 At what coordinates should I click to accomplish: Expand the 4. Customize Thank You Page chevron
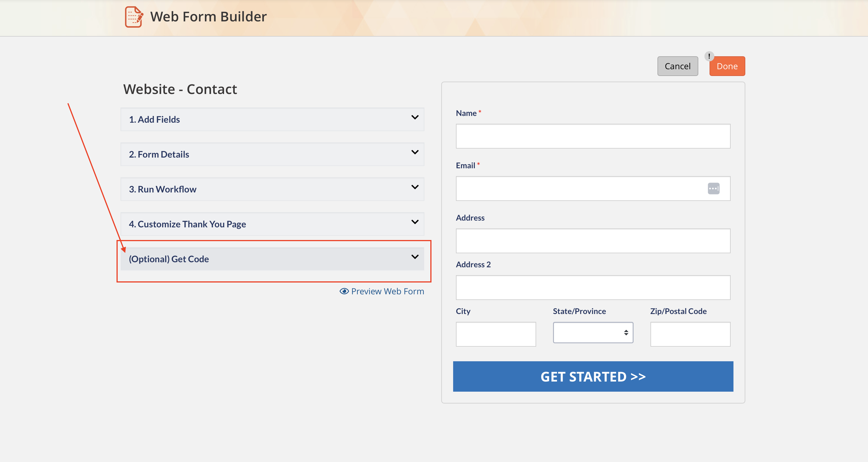[x=415, y=222]
